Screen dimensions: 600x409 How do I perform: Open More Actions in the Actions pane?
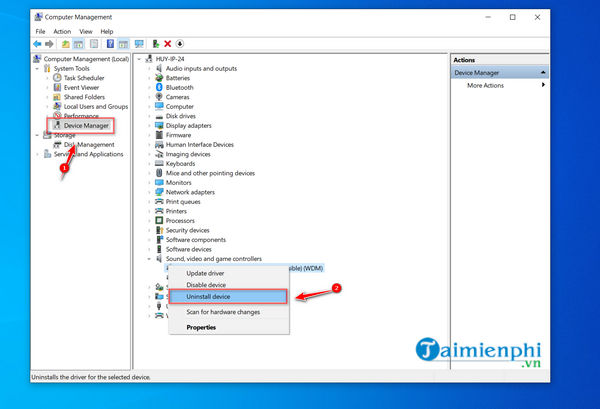click(500, 85)
